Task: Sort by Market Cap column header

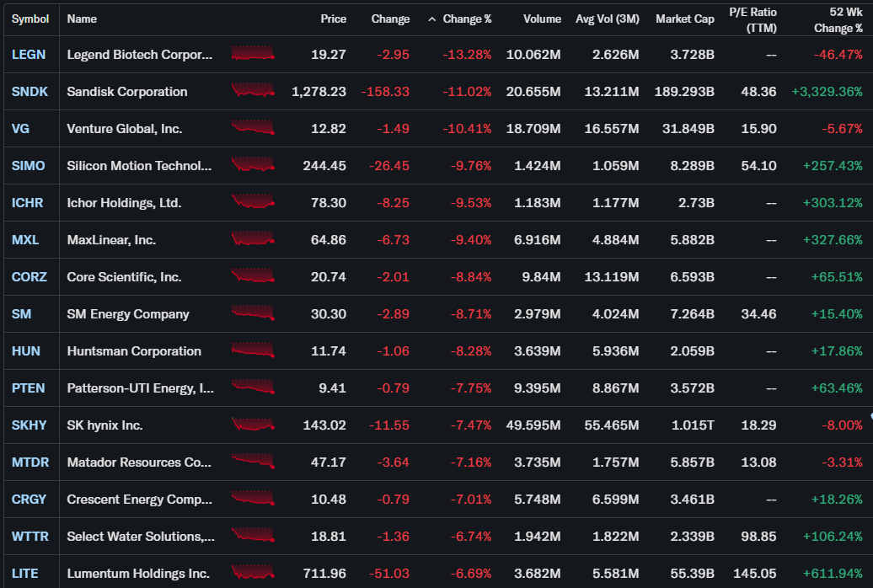Action: 685,19
